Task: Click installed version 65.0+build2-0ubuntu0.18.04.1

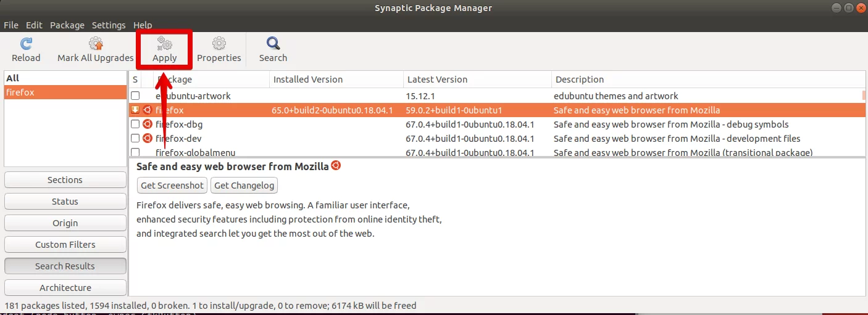Action: tap(333, 110)
